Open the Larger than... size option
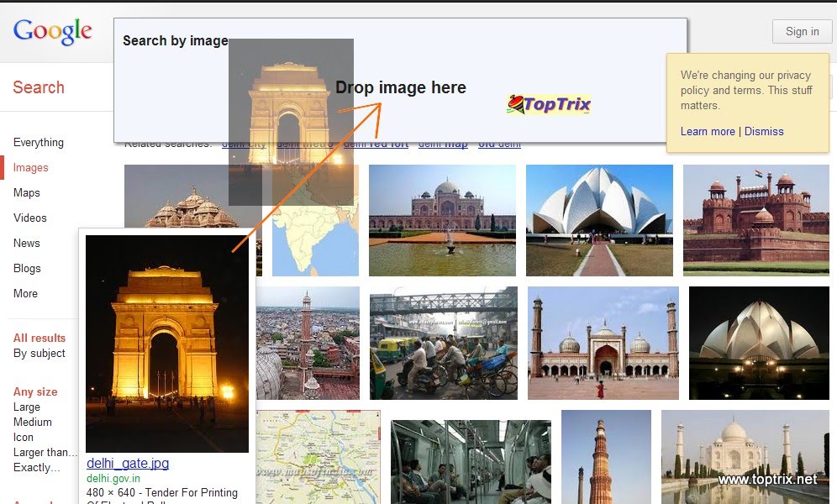Viewport: 837px width, 504px height. (45, 452)
